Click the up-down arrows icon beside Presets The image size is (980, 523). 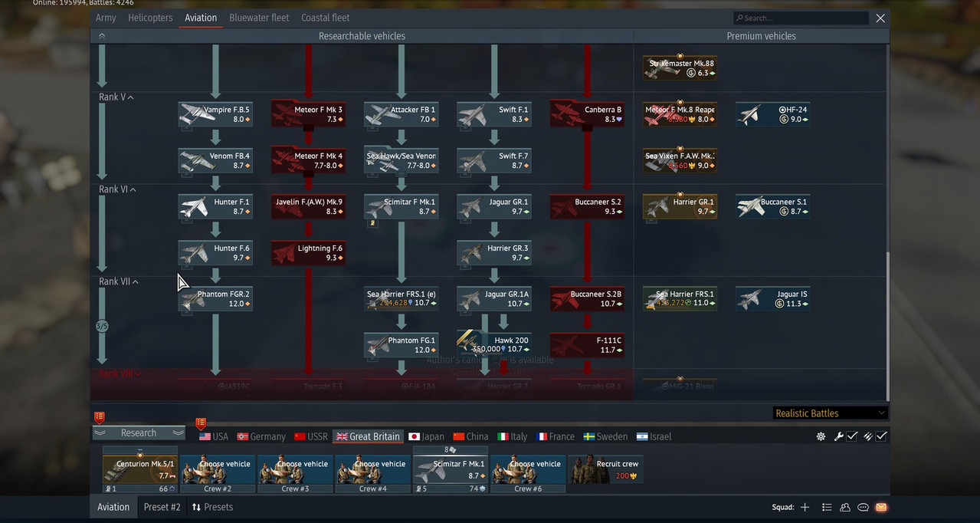click(x=196, y=507)
